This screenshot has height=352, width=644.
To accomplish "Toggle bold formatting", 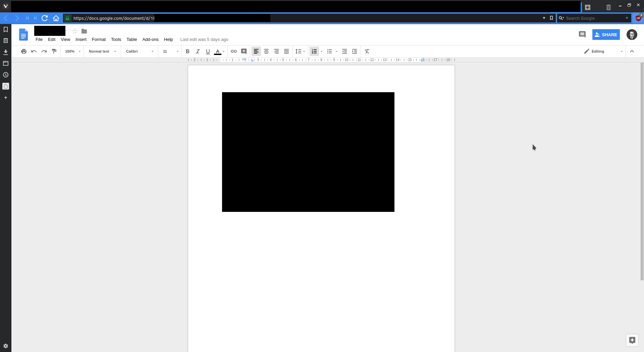I will point(187,51).
